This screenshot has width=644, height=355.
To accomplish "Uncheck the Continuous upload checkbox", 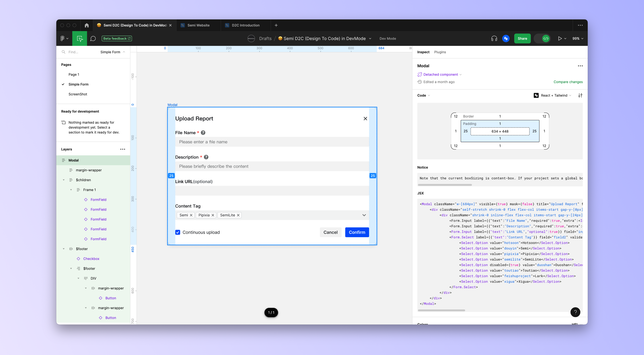I will 178,232.
